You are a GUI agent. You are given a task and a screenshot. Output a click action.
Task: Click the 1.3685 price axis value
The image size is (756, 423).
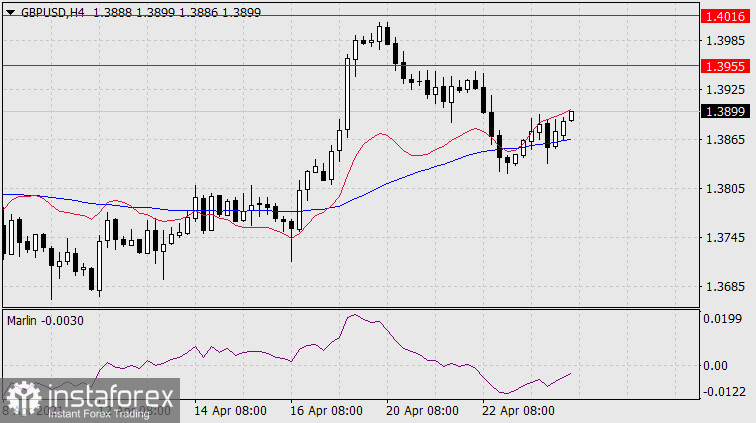pyautogui.click(x=725, y=287)
